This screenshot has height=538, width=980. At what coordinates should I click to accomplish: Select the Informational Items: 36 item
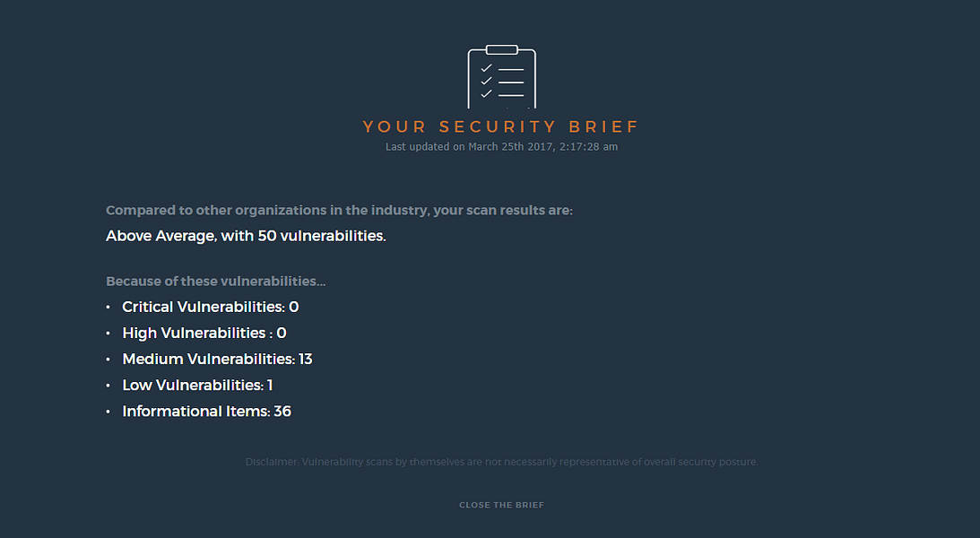coord(207,412)
